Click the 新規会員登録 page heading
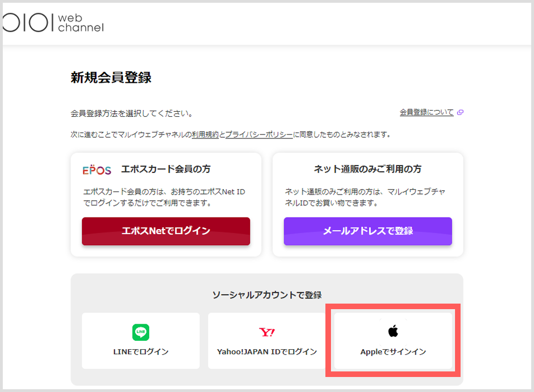The width and height of the screenshot is (534, 392). [x=111, y=78]
